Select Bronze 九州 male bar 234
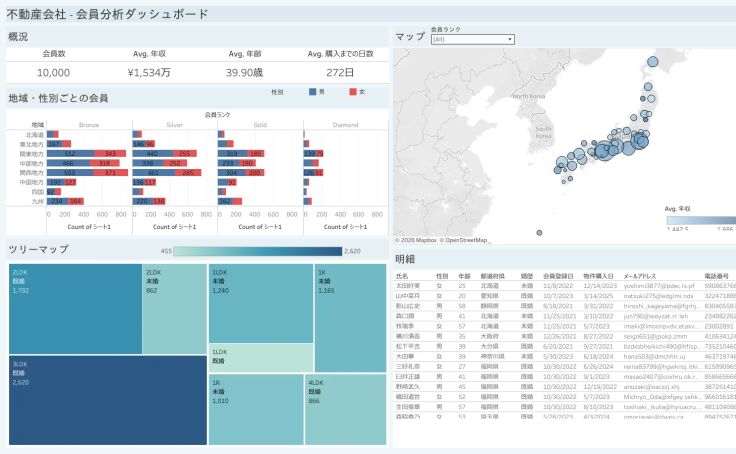 click(58, 201)
